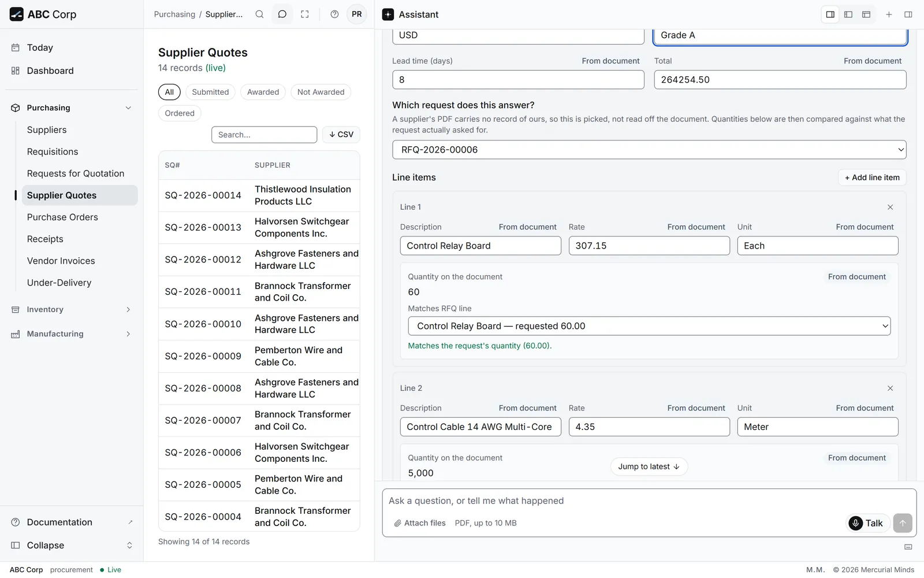This screenshot has height=578, width=924.
Task: Filter quotes by Ordered
Action: tap(180, 113)
